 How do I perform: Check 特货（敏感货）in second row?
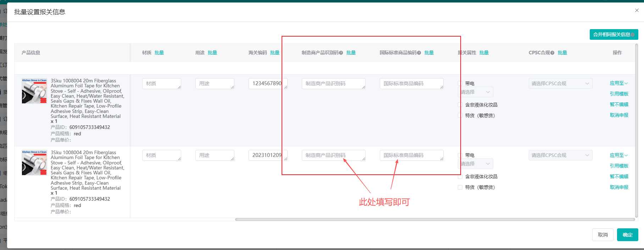pos(460,187)
